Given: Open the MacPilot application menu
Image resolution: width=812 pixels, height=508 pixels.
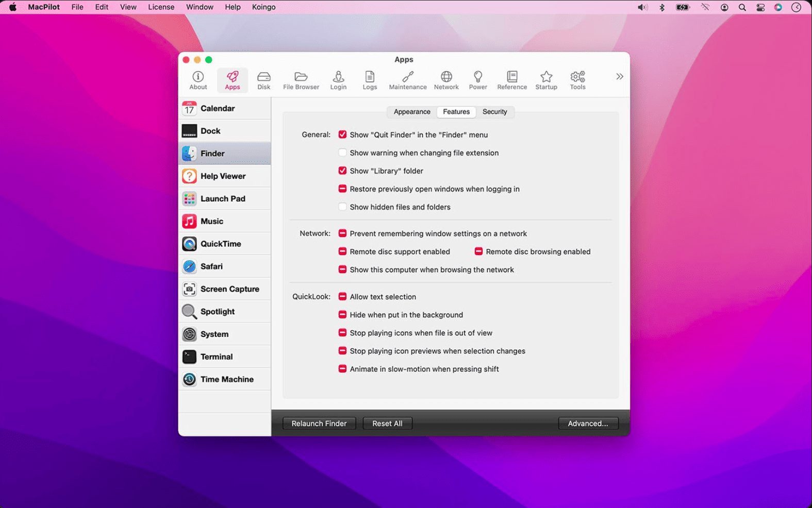Looking at the screenshot, I should tap(44, 7).
